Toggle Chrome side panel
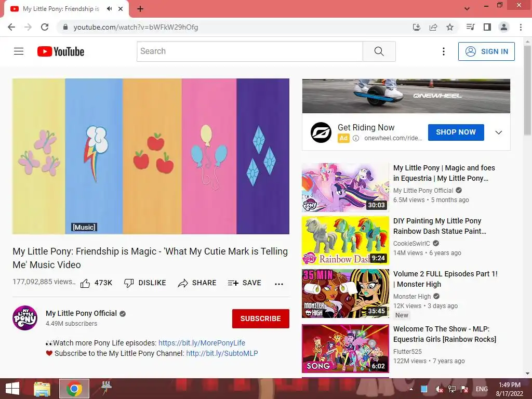Screen dimensions: 532x399 coord(487,27)
